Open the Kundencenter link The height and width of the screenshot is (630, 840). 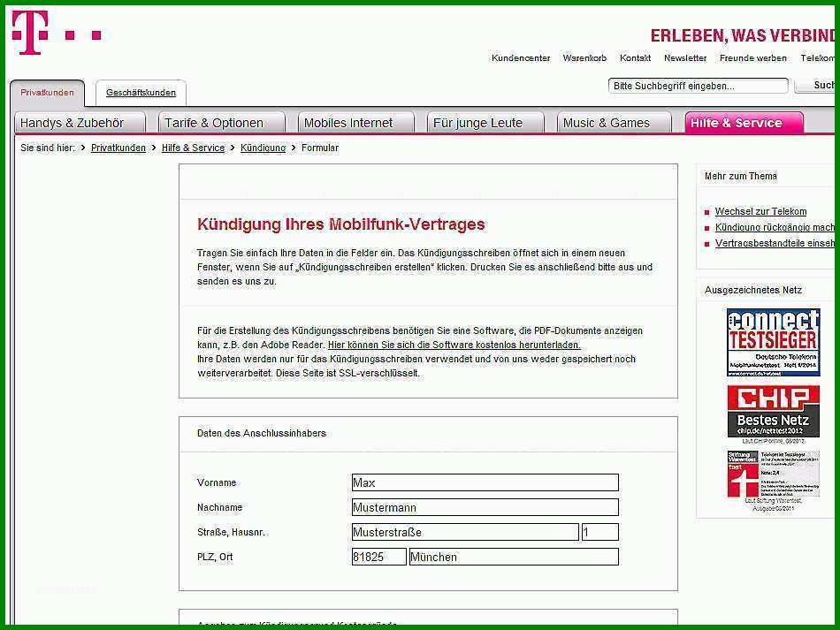click(x=521, y=57)
